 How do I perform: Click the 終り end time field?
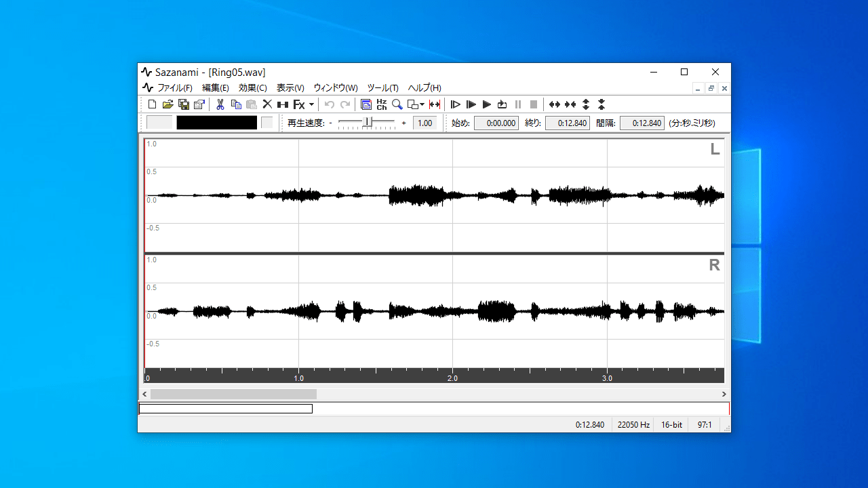568,123
